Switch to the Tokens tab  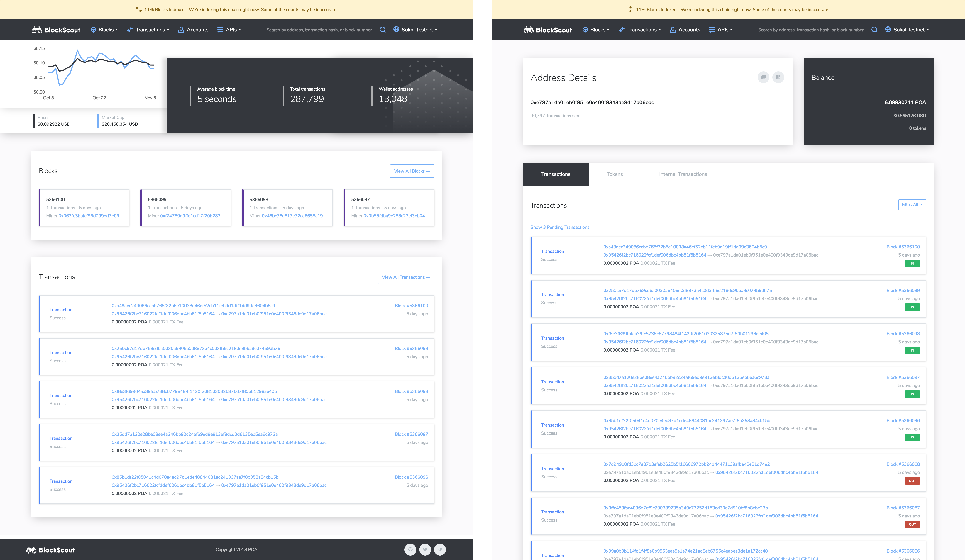click(x=614, y=174)
